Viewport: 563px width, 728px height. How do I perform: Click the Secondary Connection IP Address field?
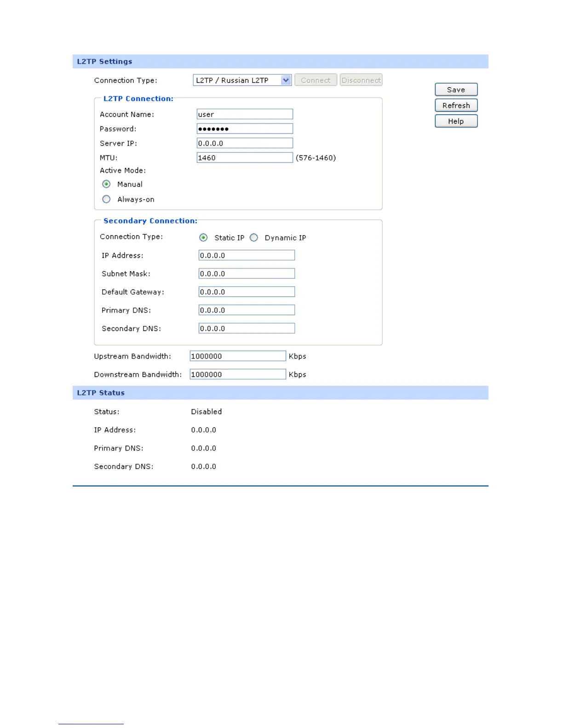247,255
